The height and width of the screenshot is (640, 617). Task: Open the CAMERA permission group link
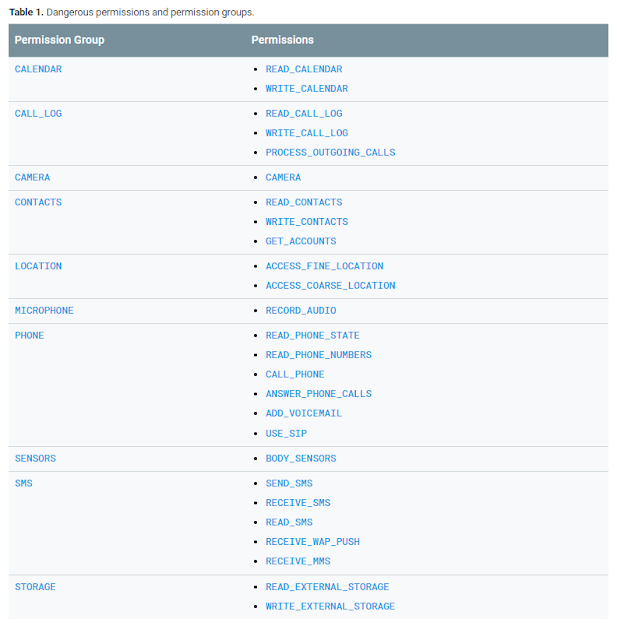coord(32,178)
